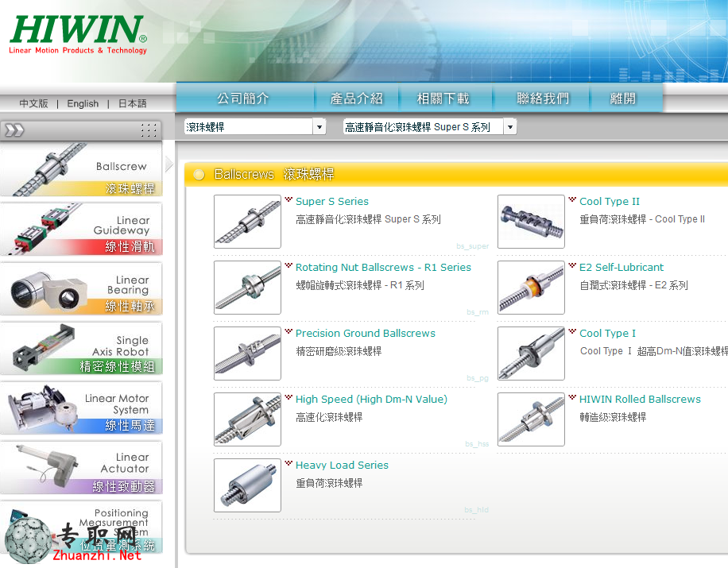The height and width of the screenshot is (568, 728).
Task: Click the bs_hss label text
Action: (477, 443)
